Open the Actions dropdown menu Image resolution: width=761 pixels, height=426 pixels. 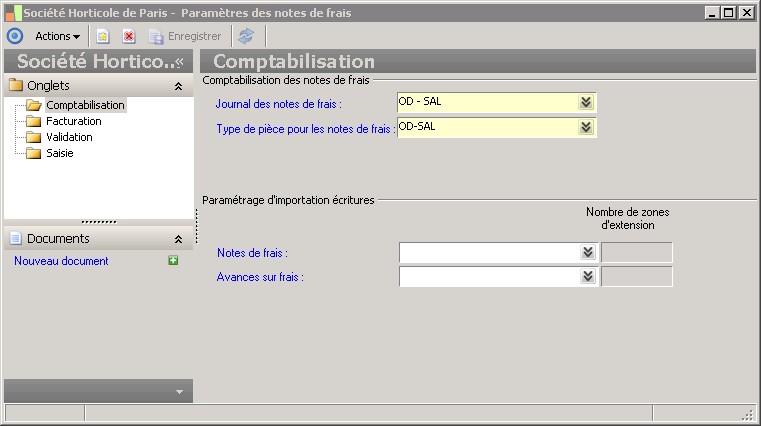click(57, 36)
